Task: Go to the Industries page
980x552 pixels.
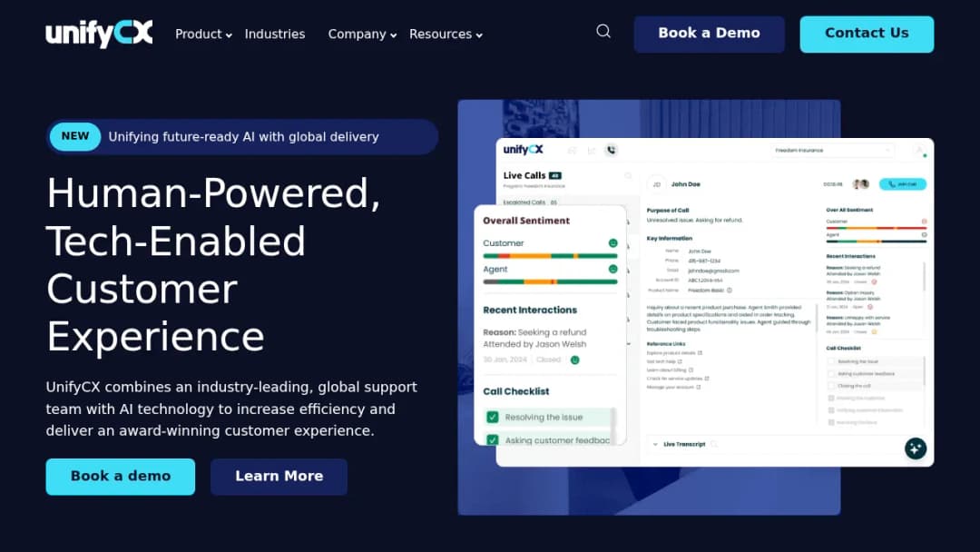Action: tap(275, 34)
